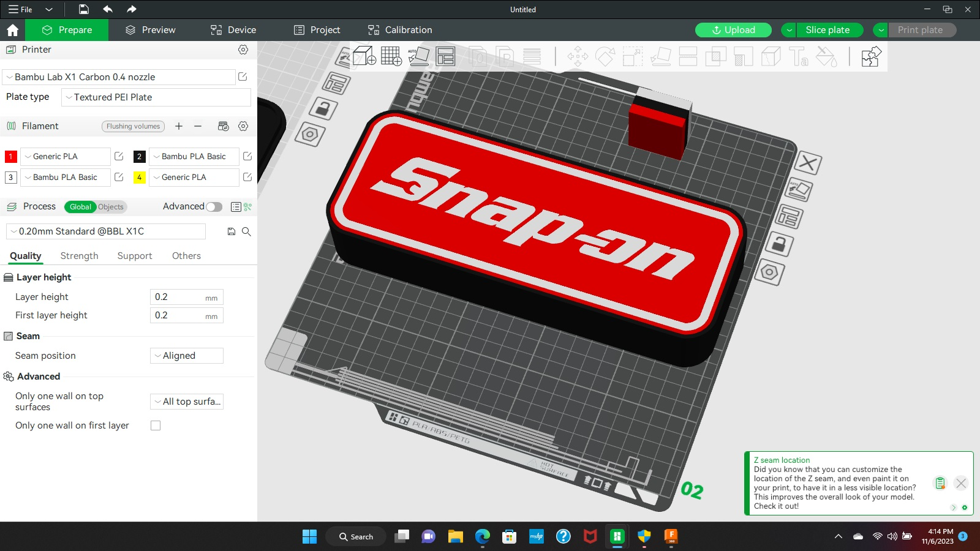980x551 pixels.
Task: Click the Slice plate button
Action: coord(828,30)
